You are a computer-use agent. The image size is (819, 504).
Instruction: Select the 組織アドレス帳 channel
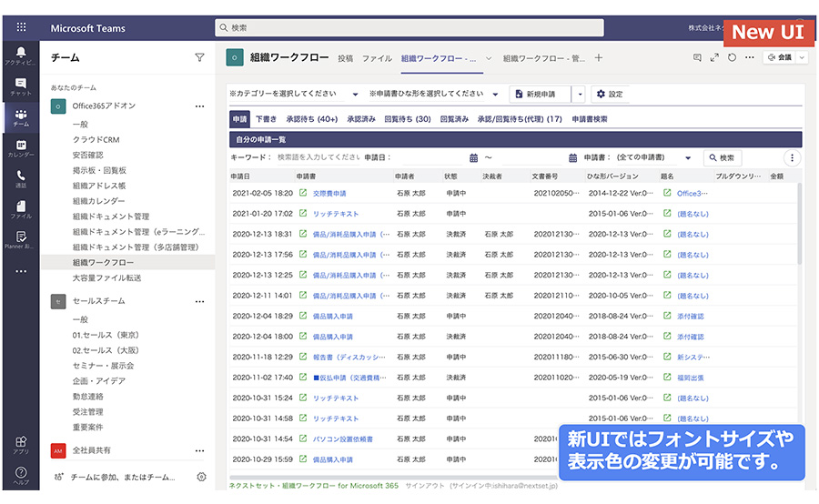tap(99, 186)
